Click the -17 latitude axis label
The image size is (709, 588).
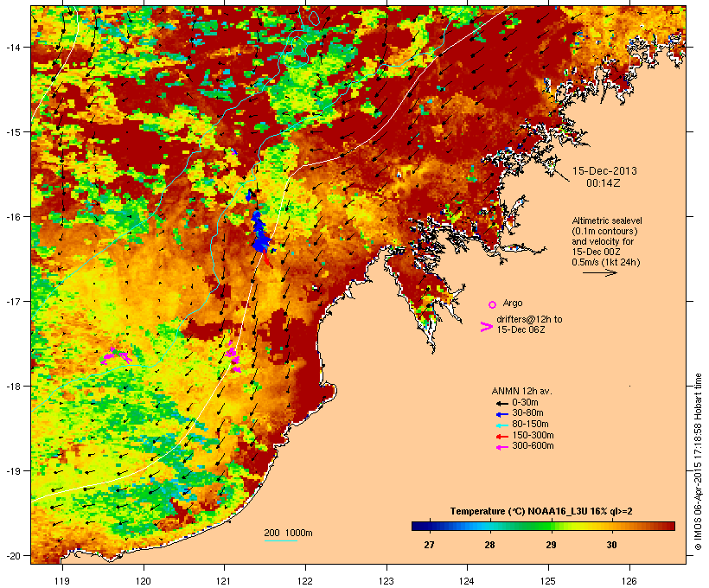pos(12,301)
